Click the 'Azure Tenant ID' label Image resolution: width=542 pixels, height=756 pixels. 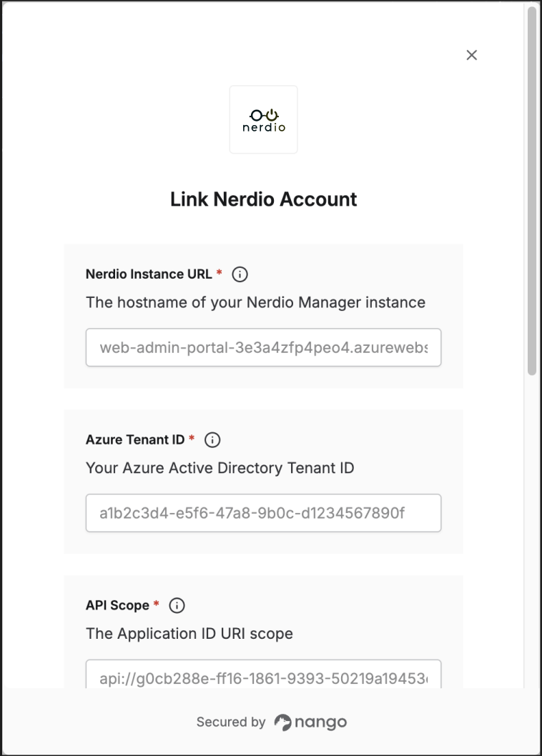pos(135,439)
